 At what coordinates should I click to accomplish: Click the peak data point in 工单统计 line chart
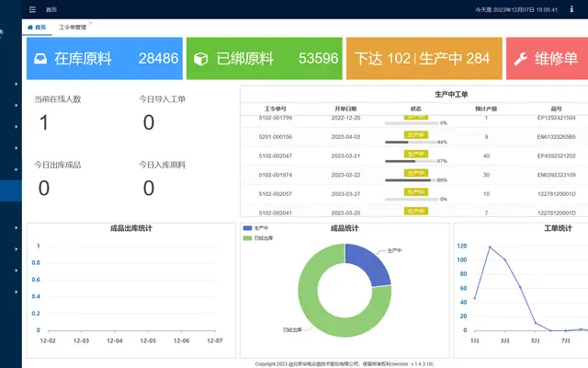(x=490, y=247)
